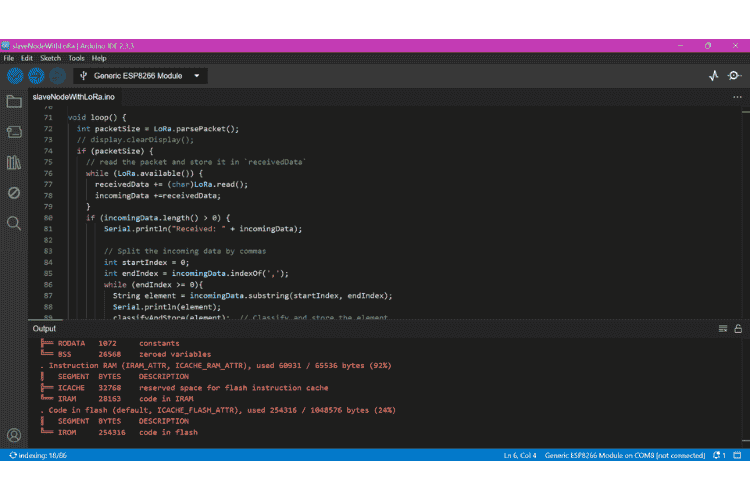Click 'int packetSize = LoRa.parsePacket();' line
Viewport: 750px width, 500px height.
pyautogui.click(x=158, y=129)
